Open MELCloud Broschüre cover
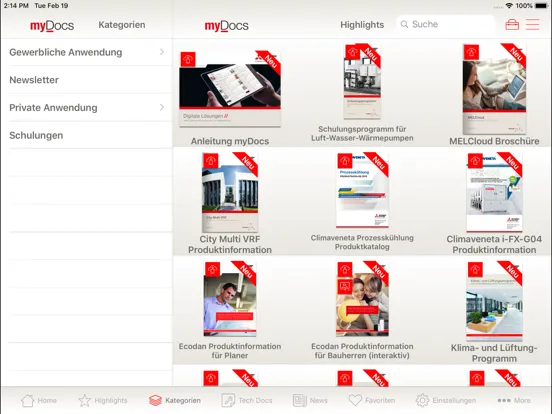Image resolution: width=552 pixels, height=414 pixels. coord(494,89)
